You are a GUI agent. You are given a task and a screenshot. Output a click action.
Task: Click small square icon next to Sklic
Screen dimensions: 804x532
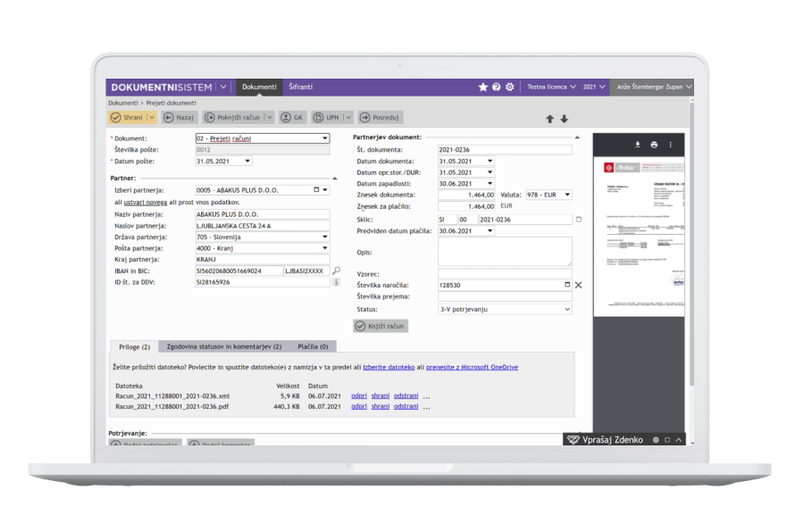(x=579, y=220)
